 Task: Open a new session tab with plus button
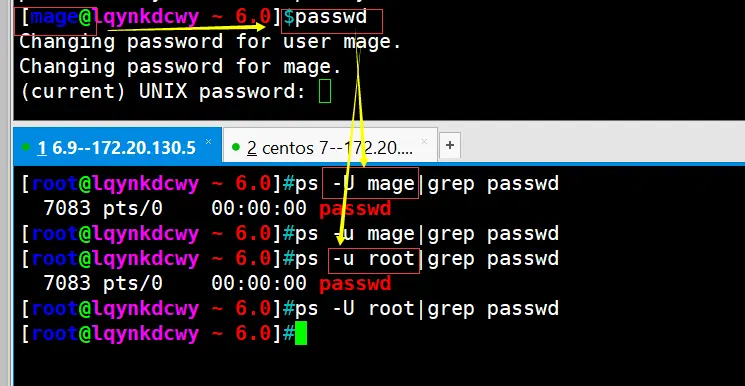[449, 145]
